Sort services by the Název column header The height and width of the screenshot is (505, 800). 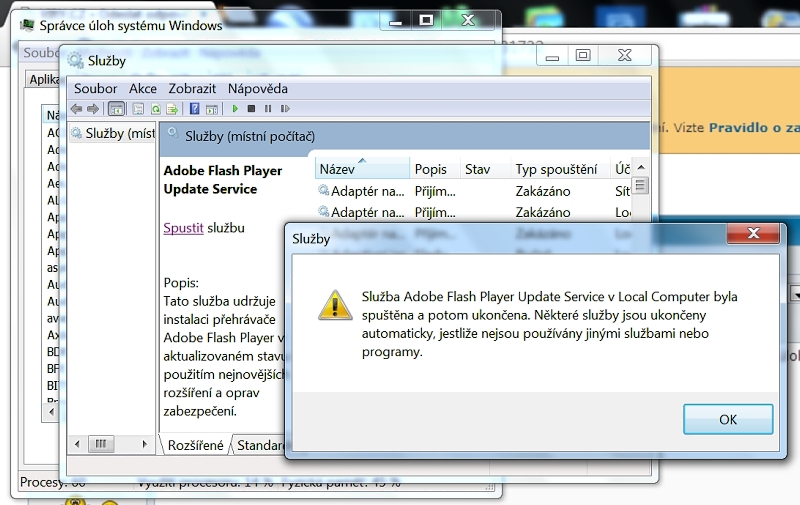click(x=360, y=170)
